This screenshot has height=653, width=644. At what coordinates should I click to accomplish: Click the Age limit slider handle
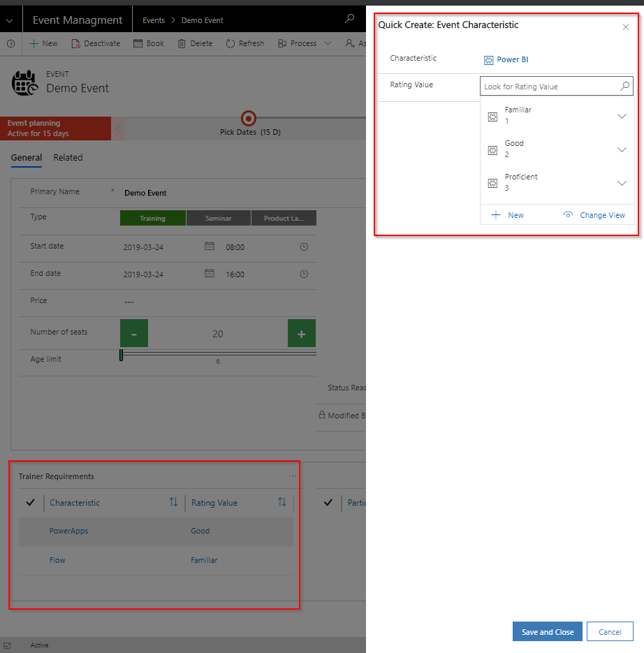[121, 355]
